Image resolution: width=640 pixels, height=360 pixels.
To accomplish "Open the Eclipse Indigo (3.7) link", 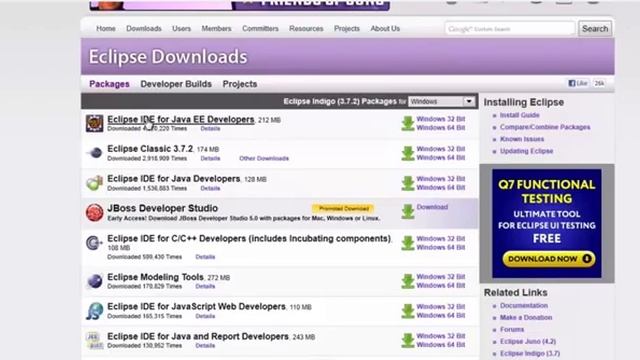I will [x=530, y=353].
